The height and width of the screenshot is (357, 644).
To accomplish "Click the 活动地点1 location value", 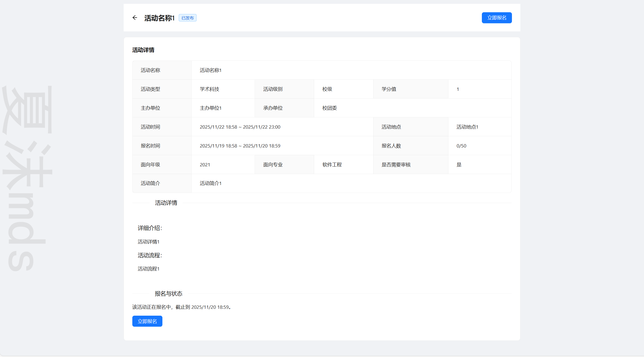I will (467, 127).
